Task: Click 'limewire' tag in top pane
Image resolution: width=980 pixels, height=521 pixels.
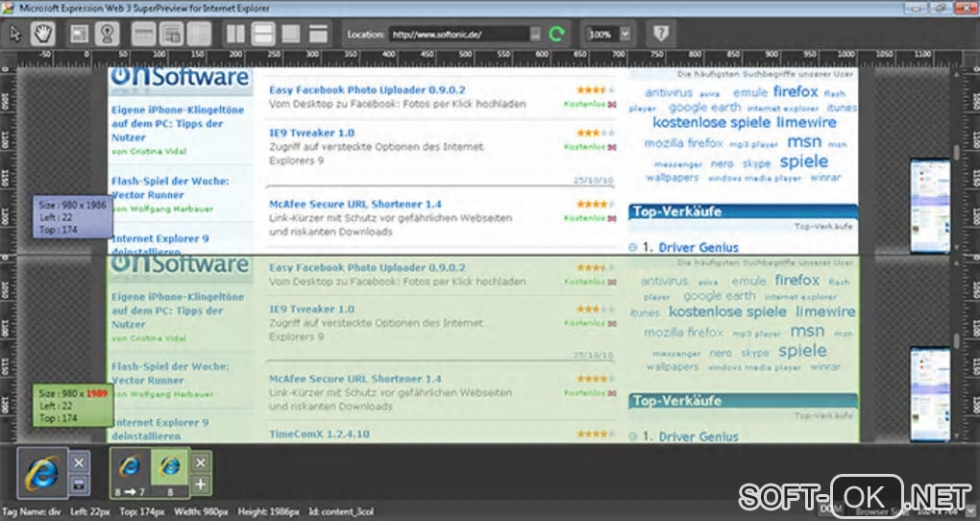Action: (806, 123)
